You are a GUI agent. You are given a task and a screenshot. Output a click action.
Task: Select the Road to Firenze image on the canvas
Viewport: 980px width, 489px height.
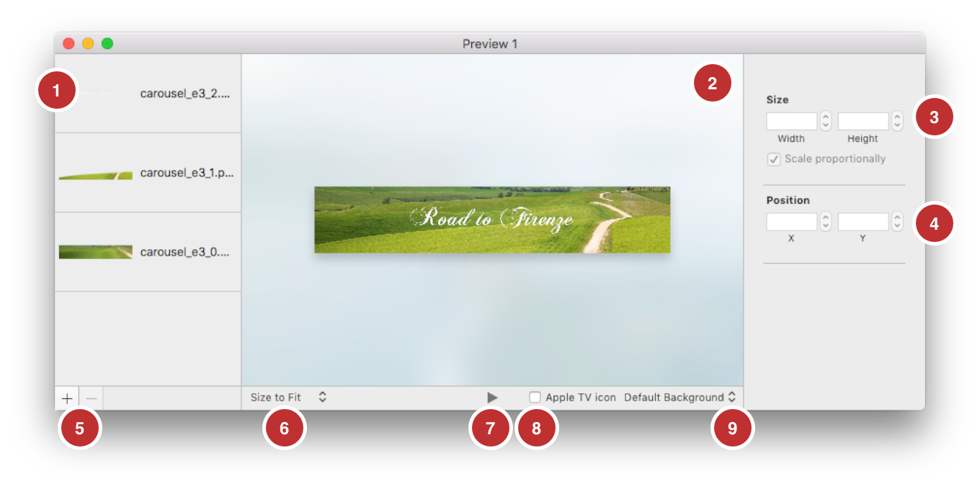pos(492,220)
